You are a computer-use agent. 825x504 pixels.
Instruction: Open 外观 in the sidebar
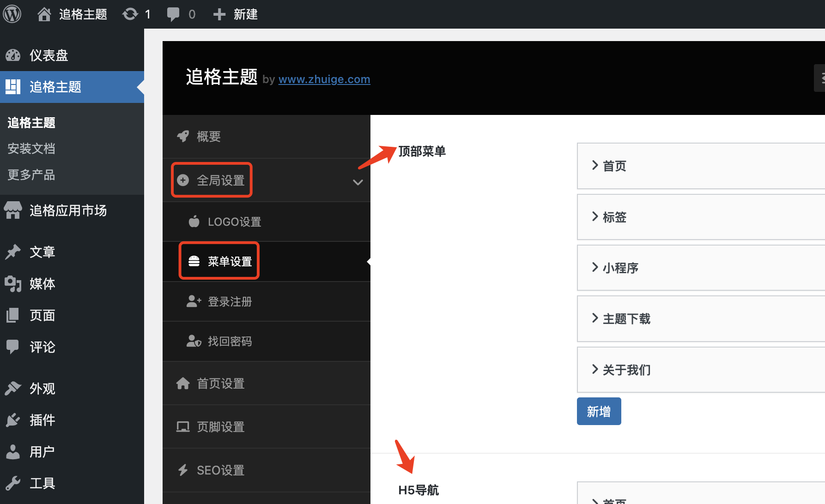(x=72, y=389)
